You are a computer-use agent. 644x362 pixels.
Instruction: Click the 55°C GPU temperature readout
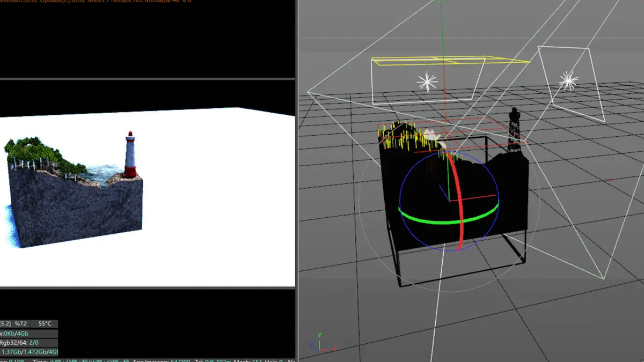pyautogui.click(x=45, y=324)
